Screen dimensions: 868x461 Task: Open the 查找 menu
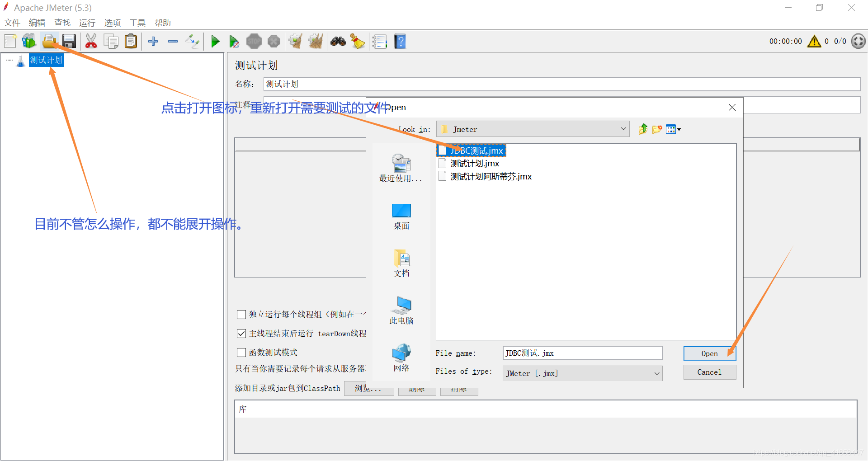click(62, 23)
